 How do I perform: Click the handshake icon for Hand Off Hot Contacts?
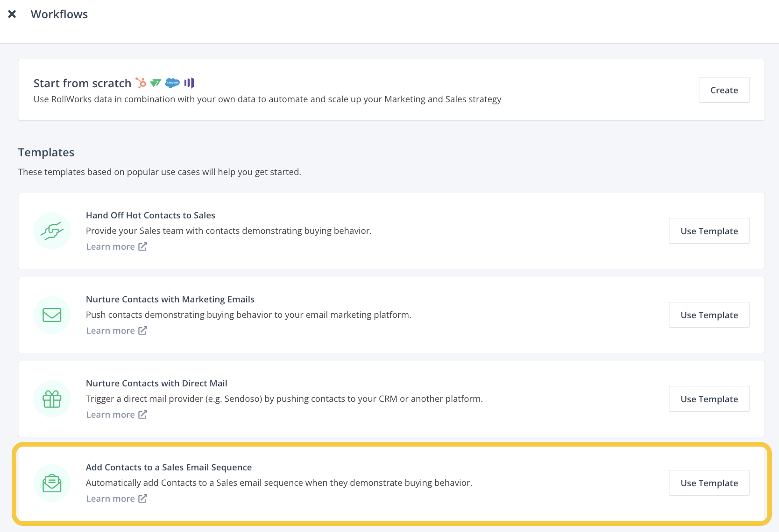click(52, 231)
